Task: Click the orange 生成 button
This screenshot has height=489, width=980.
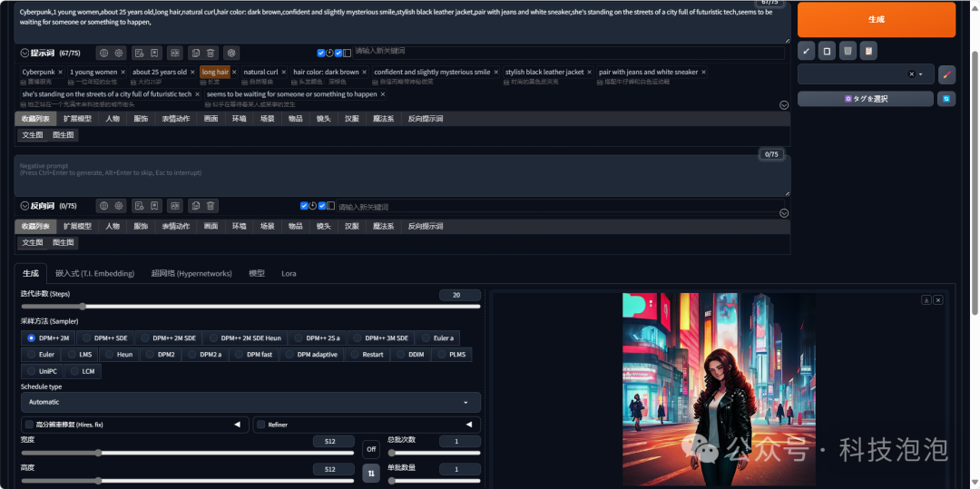Action: (x=877, y=19)
